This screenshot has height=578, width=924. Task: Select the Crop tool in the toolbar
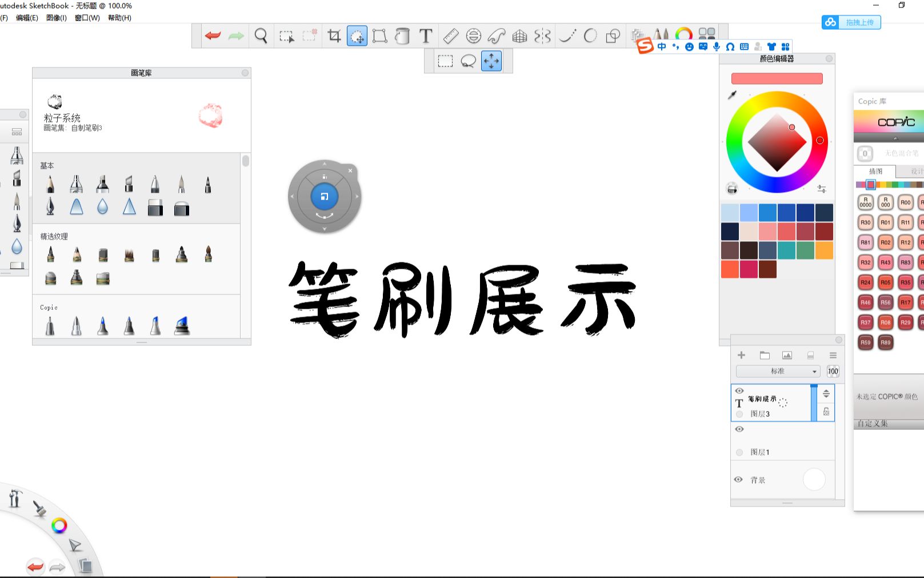[334, 35]
